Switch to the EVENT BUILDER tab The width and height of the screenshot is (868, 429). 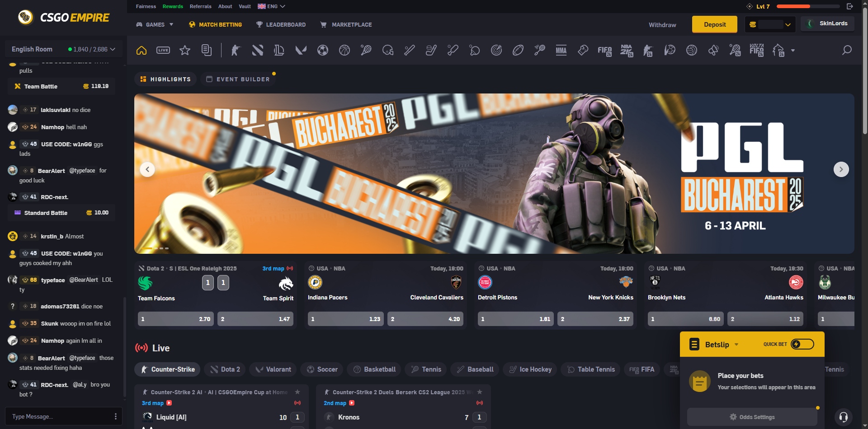[238, 79]
